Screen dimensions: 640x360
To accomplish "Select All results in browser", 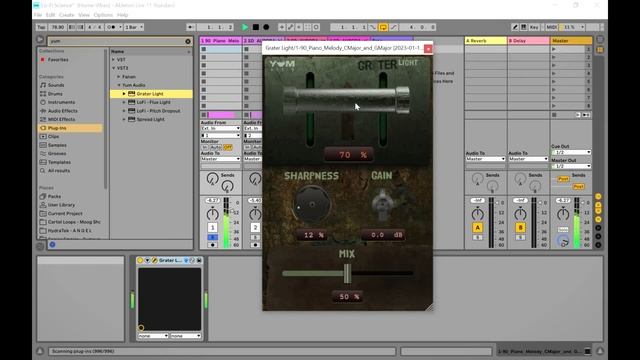I will 59,171.
